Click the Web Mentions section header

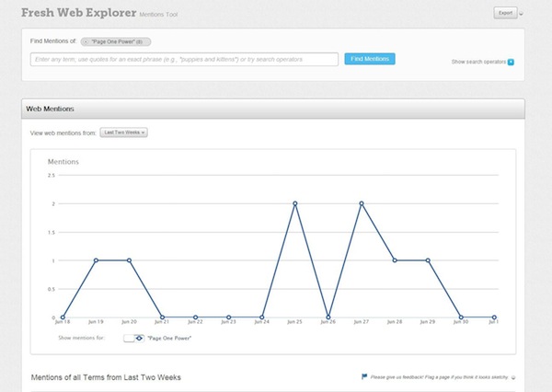point(273,109)
